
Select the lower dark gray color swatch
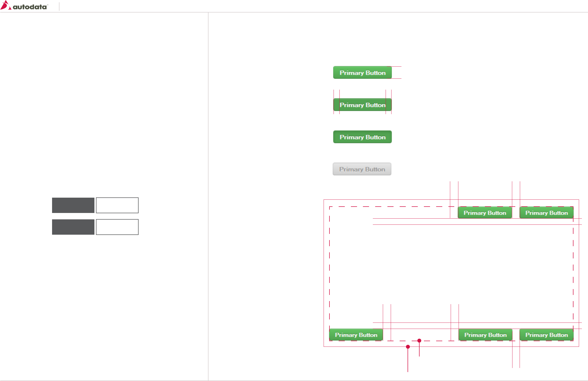coord(73,227)
